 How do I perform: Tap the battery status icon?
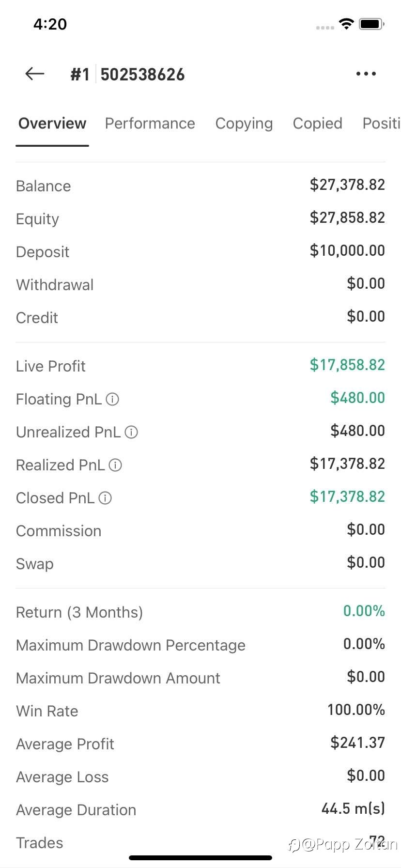[x=371, y=24]
